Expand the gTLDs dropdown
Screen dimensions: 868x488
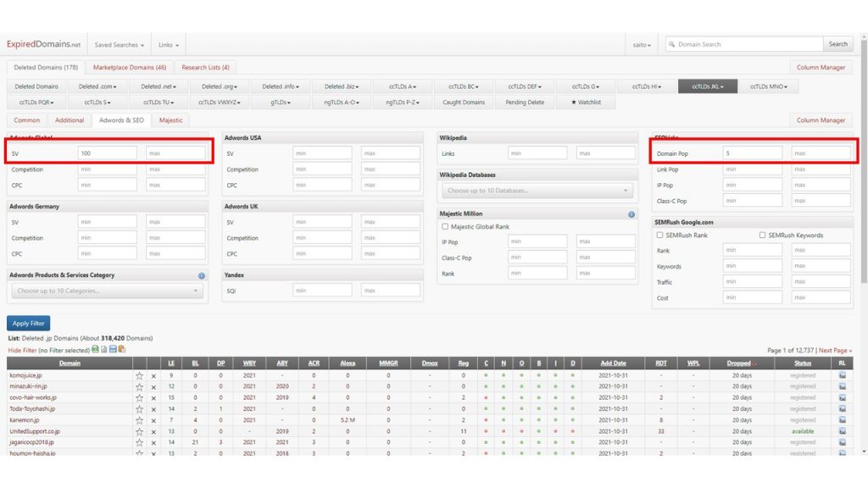point(281,103)
